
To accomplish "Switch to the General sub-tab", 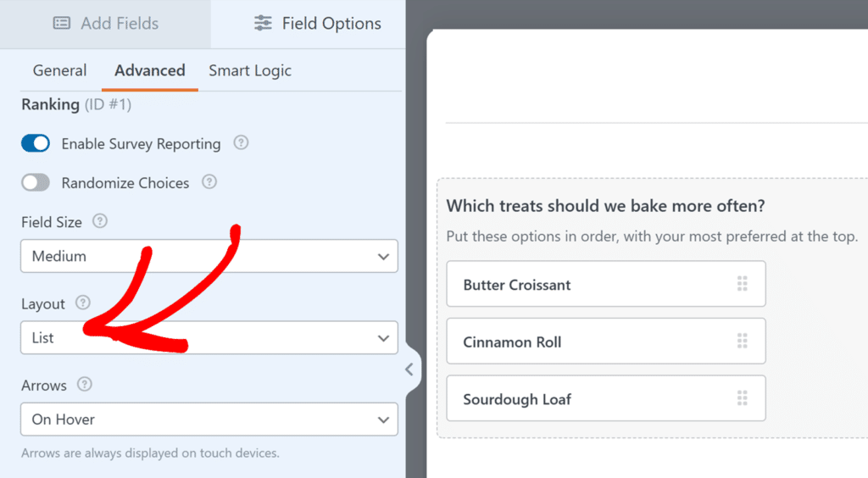I will (x=60, y=71).
